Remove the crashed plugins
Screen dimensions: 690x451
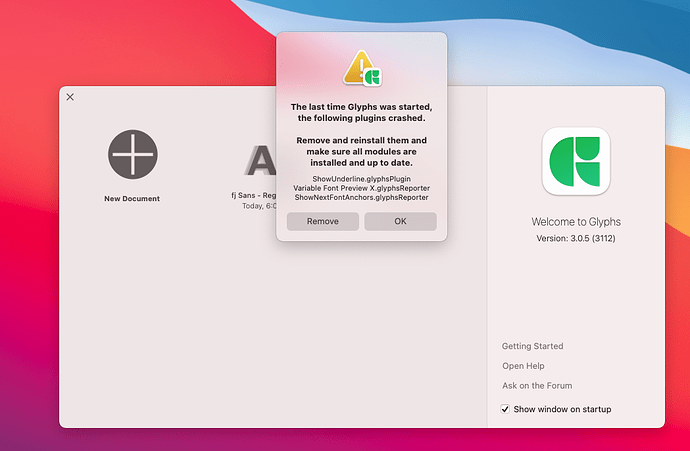point(323,221)
